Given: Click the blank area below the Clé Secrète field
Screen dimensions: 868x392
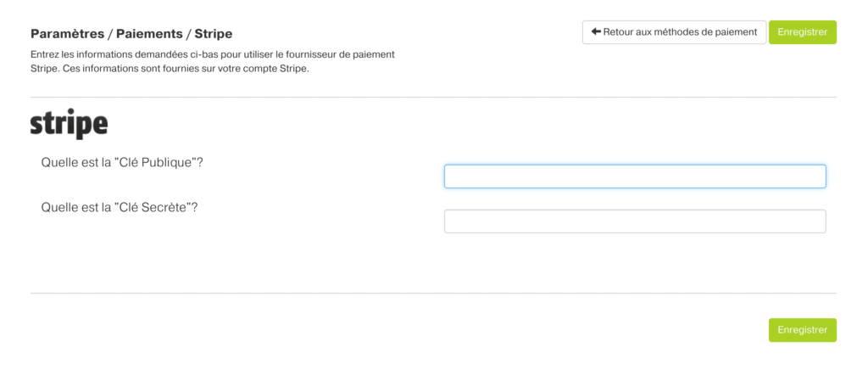Looking at the screenshot, I should click(635, 260).
